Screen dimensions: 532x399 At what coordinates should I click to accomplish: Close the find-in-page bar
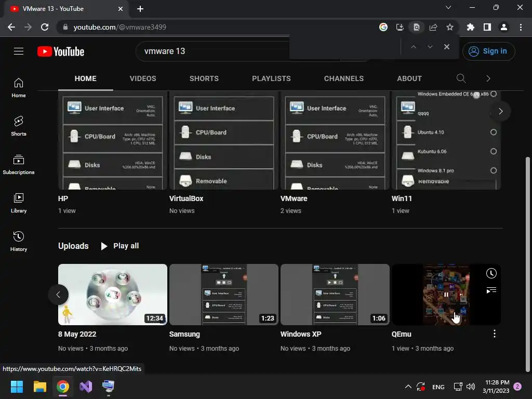click(446, 47)
